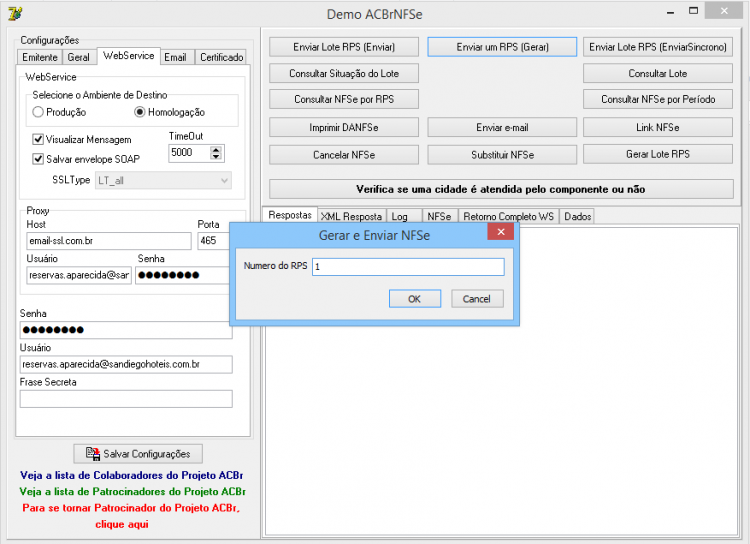Switch to the Respostas tab

tap(290, 215)
